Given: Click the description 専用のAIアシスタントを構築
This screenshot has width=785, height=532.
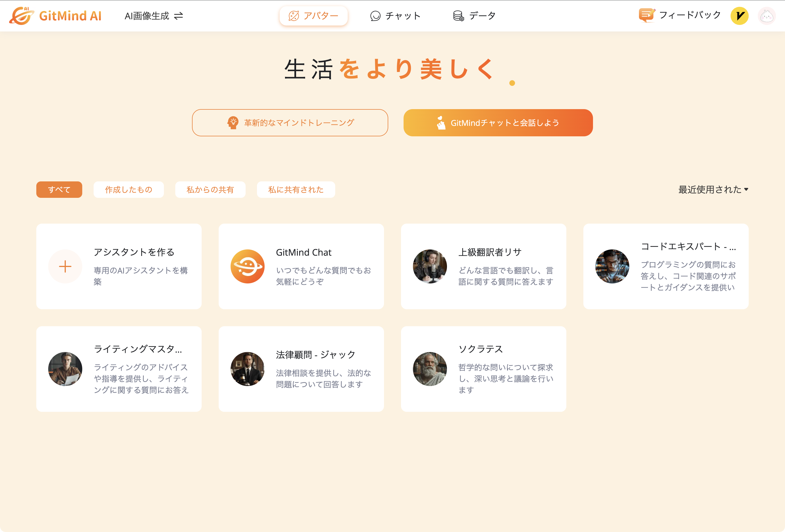Looking at the screenshot, I should [141, 276].
